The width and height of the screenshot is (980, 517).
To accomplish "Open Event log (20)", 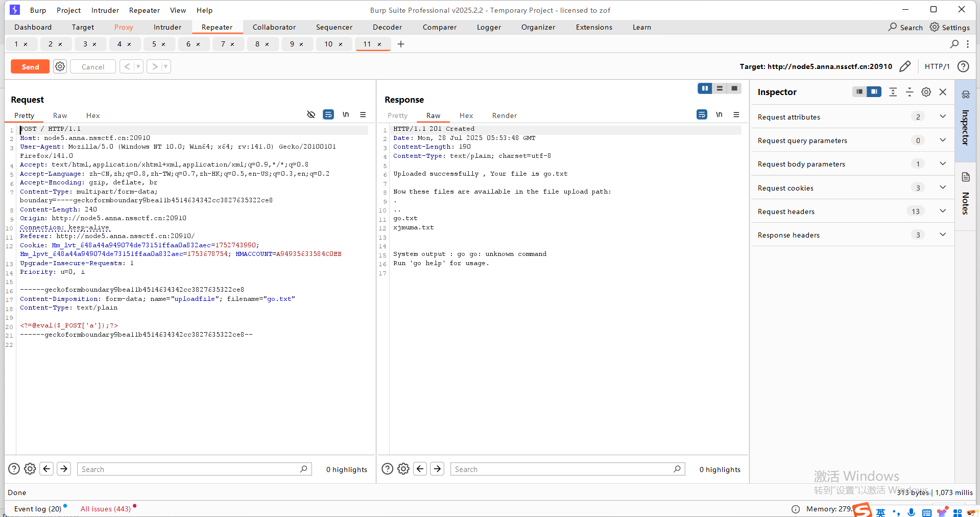I will (x=38, y=509).
